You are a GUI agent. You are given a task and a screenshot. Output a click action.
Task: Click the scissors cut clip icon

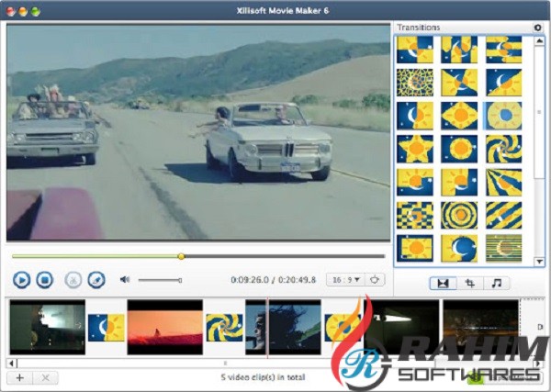pyautogui.click(x=73, y=280)
